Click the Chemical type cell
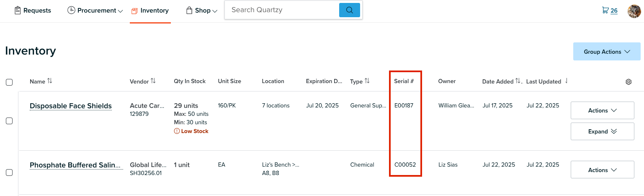644x196 pixels. click(x=362, y=165)
